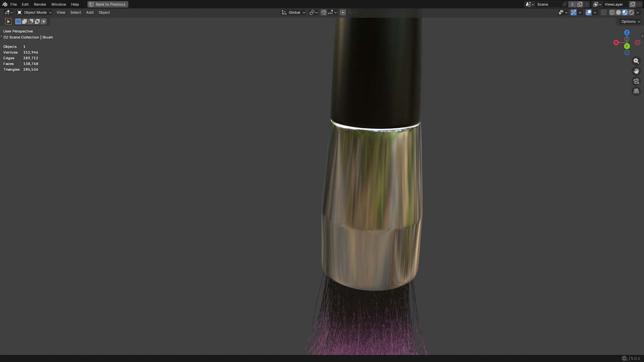Open the Edit menu
Image resolution: width=644 pixels, height=362 pixels.
coord(25,4)
